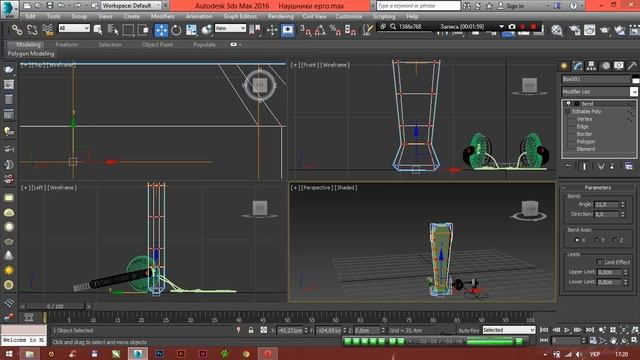Image resolution: width=640 pixels, height=360 pixels.
Task: Open the Motion panel tab
Action: (605, 66)
